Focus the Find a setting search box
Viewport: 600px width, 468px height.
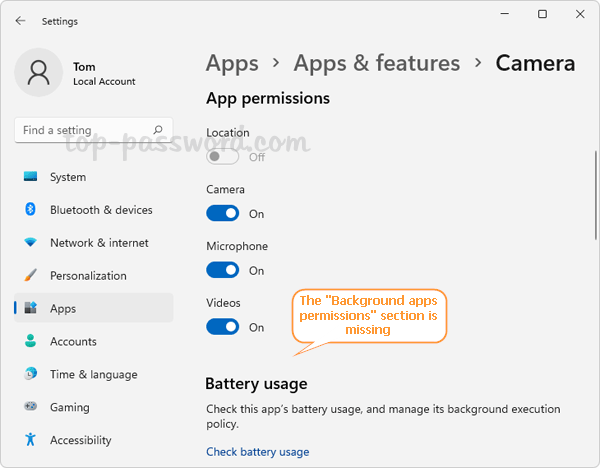click(x=83, y=130)
